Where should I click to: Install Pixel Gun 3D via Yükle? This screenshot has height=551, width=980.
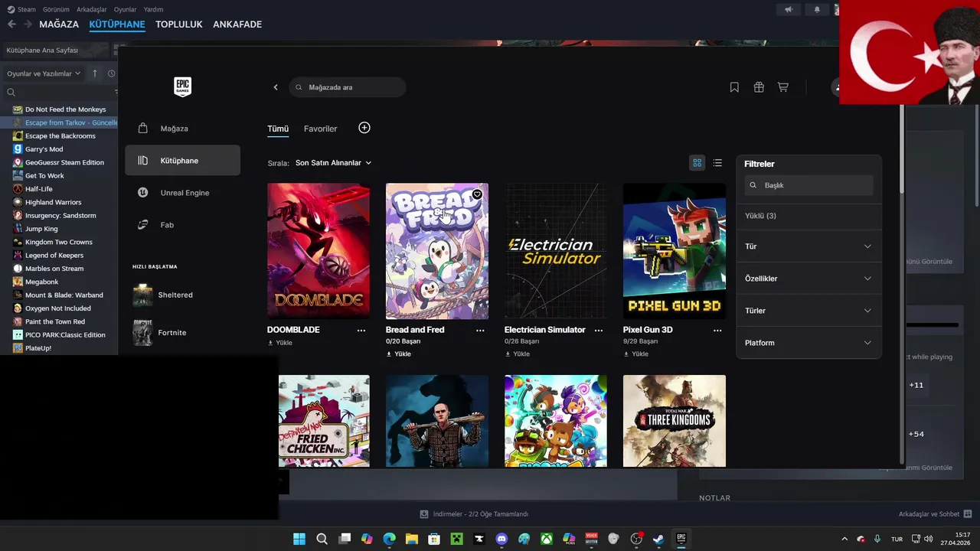click(x=636, y=354)
